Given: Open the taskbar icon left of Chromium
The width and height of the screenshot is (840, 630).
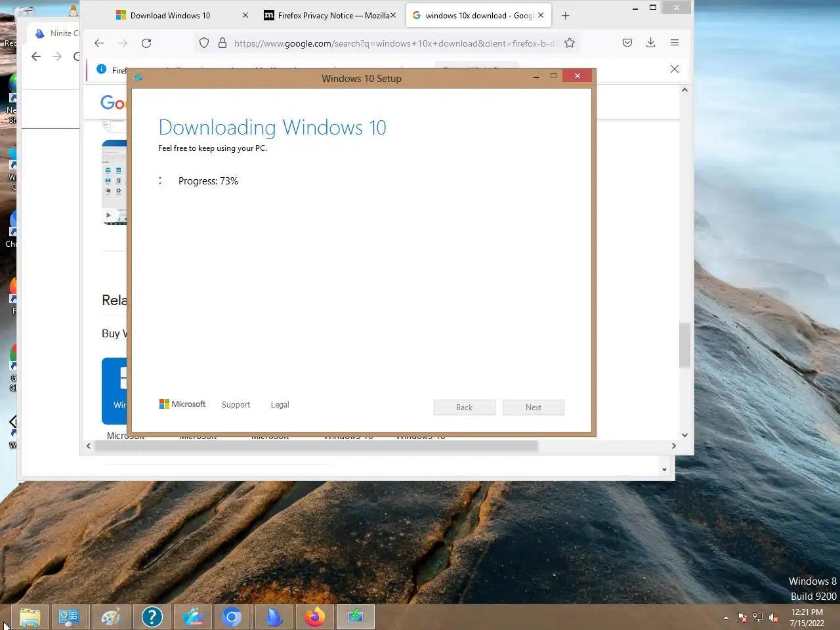Looking at the screenshot, I should tap(193, 617).
